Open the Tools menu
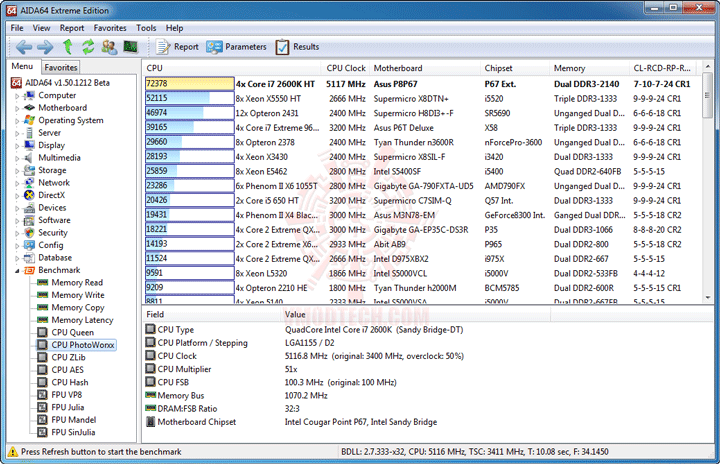This screenshot has width=720, height=464. 146,28
